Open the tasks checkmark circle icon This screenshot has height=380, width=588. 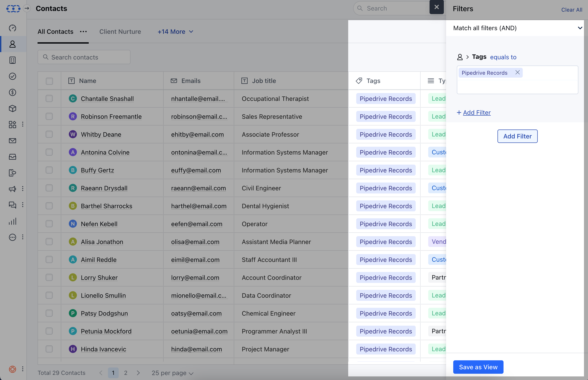pos(12,76)
